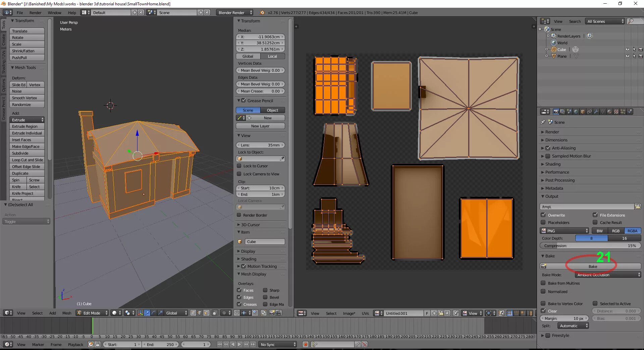Open the Physics properties tab
The height and width of the screenshot is (350, 644).
pyautogui.click(x=630, y=112)
